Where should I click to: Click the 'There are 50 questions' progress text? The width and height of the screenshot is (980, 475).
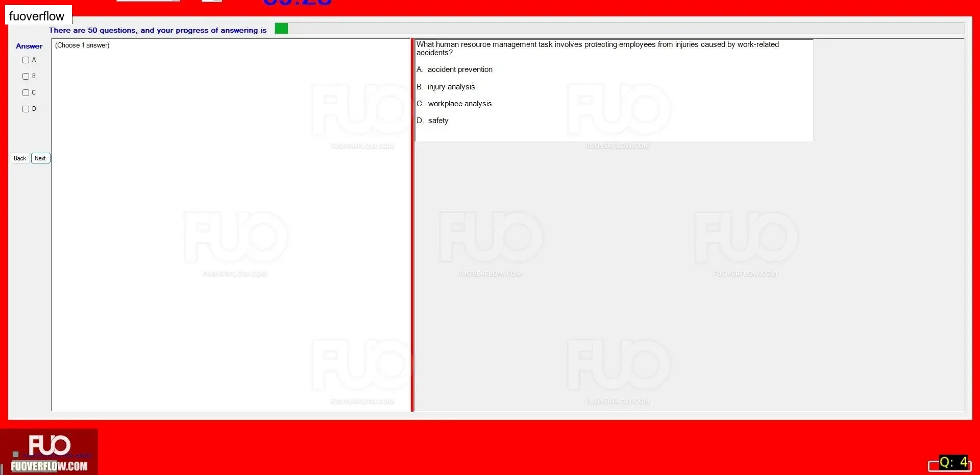point(158,30)
